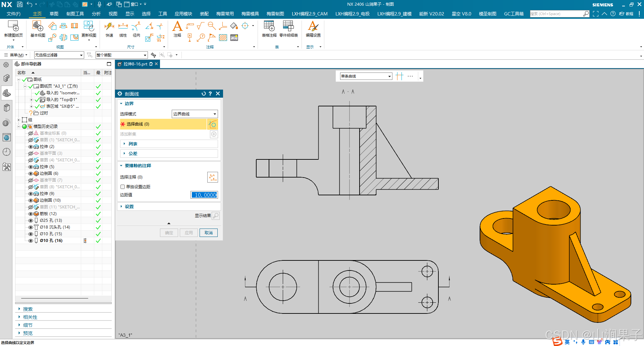The width and height of the screenshot is (644, 346).
Task: Open the 整个装配 scope dropdown
Action: pyautogui.click(x=121, y=55)
